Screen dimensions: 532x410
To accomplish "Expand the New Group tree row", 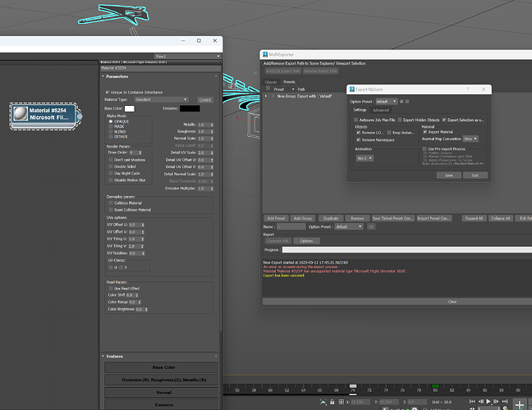I will 266,96.
